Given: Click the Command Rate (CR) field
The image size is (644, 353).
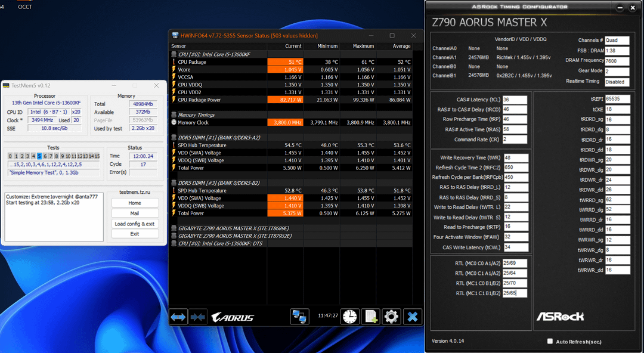Looking at the screenshot, I should click(x=515, y=140).
